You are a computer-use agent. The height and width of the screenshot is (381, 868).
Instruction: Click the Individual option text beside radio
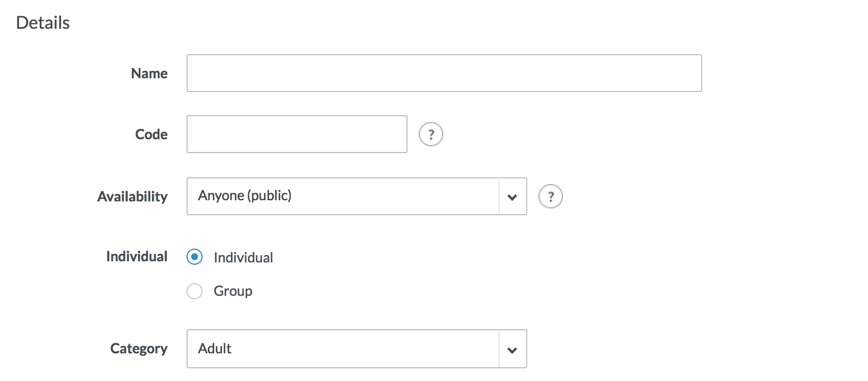pos(243,258)
